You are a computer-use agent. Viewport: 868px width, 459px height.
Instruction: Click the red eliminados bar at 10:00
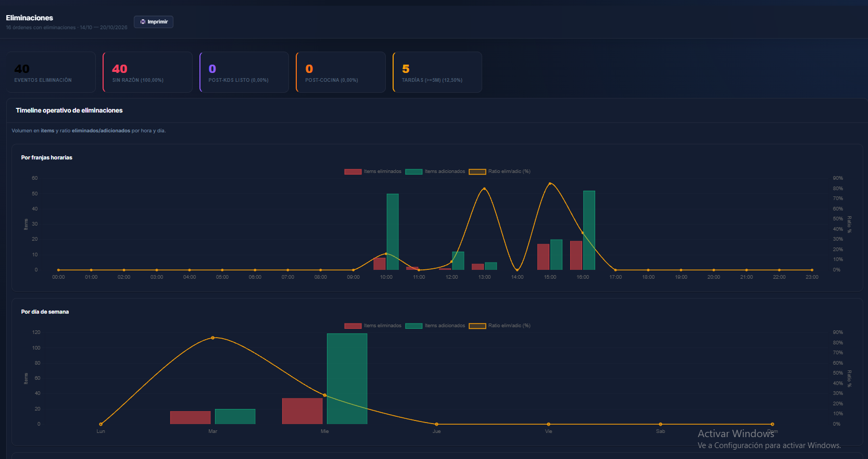point(380,264)
